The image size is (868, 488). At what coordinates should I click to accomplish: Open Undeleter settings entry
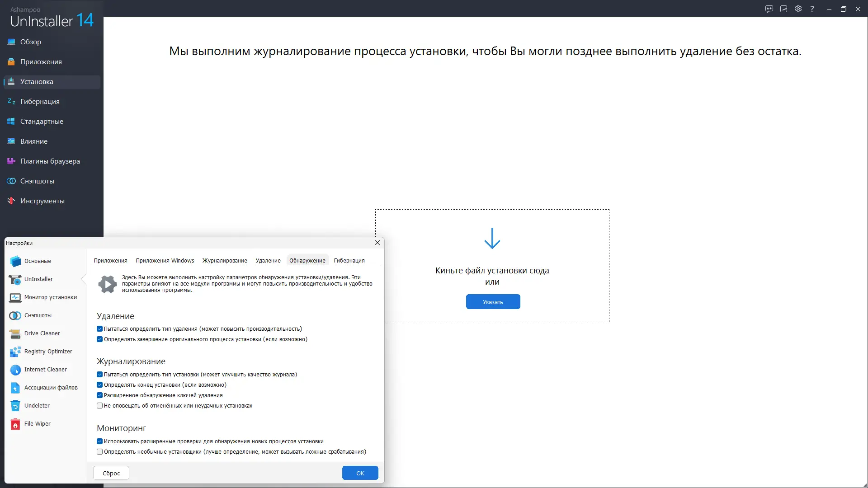click(37, 406)
